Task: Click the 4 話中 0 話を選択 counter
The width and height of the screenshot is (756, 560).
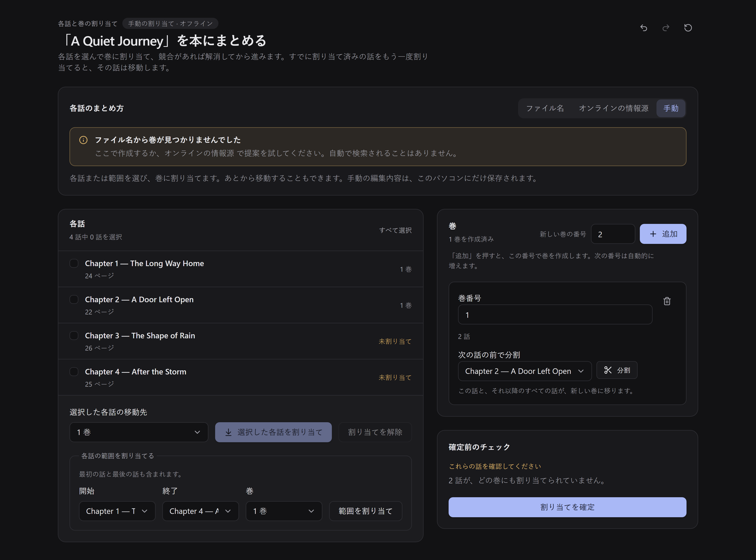Action: click(x=96, y=237)
